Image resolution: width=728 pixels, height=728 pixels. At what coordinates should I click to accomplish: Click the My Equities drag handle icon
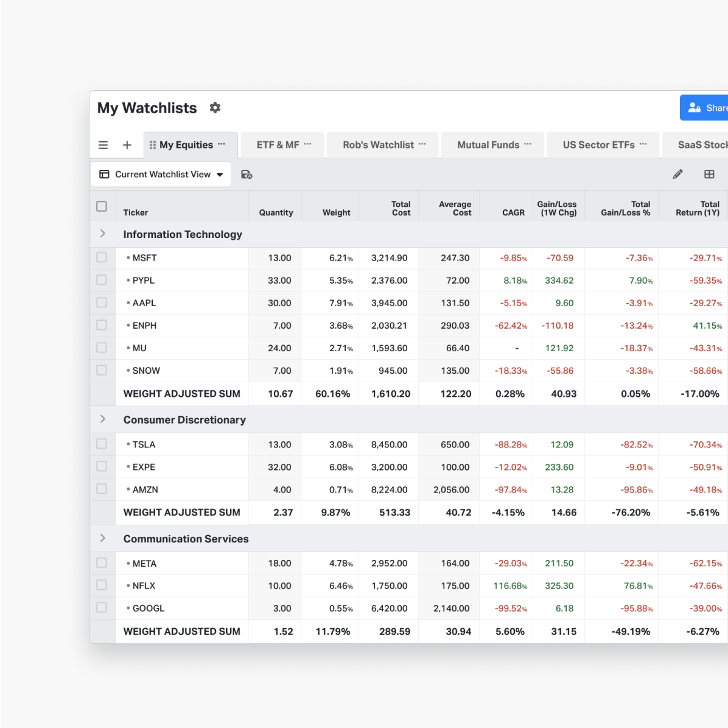pos(152,145)
